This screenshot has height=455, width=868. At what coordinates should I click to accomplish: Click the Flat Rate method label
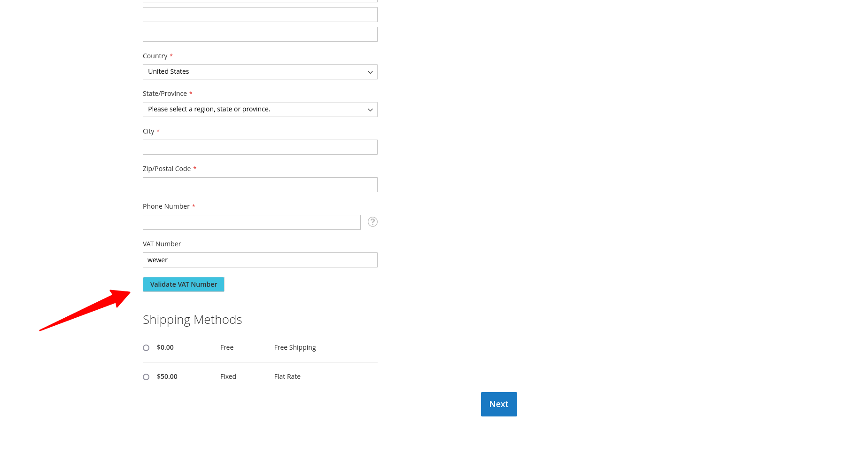[287, 377]
